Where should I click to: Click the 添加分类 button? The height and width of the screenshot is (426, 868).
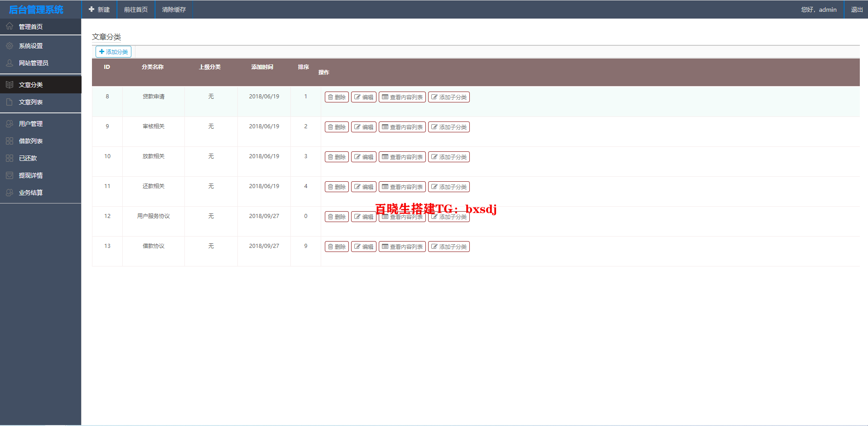click(x=113, y=52)
